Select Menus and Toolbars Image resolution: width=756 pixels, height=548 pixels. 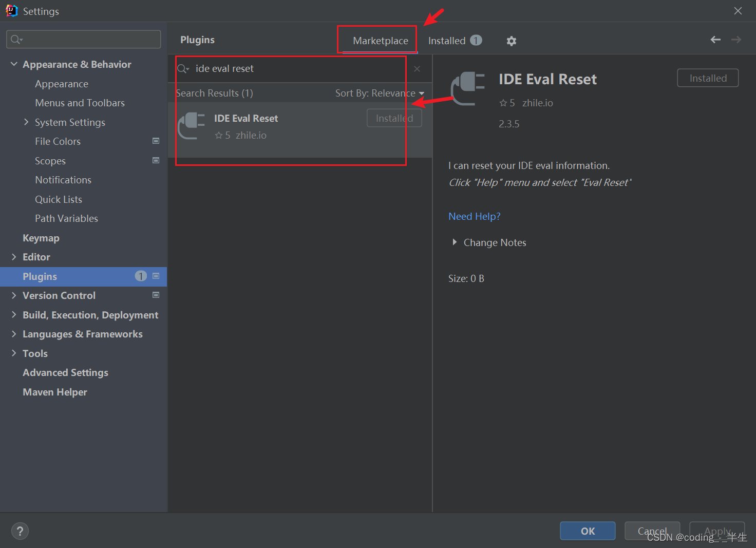pyautogui.click(x=80, y=103)
